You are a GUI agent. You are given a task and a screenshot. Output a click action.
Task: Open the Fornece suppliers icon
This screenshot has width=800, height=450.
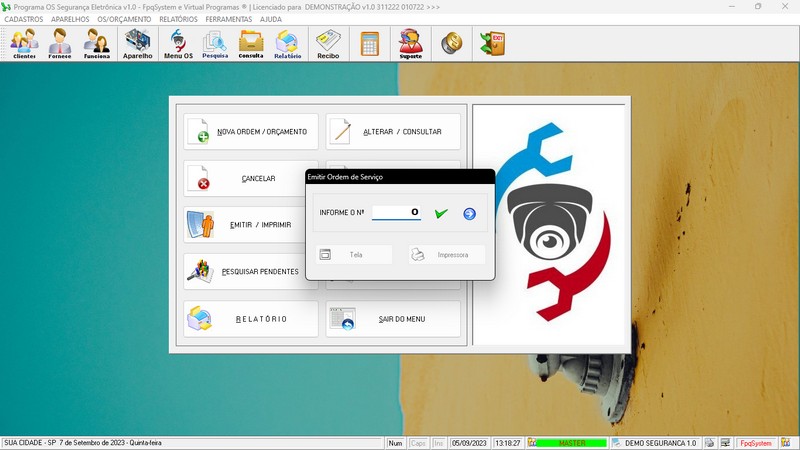60,44
